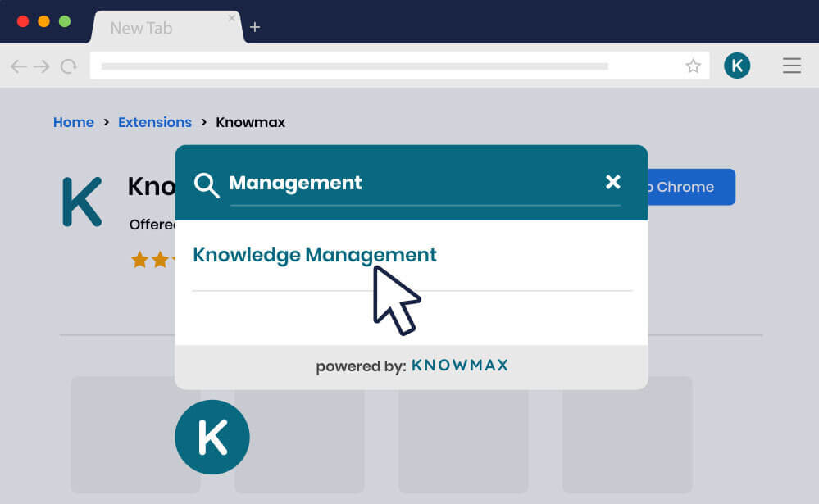Open a new tab with the plus button
This screenshot has height=504, width=819.
(255, 27)
